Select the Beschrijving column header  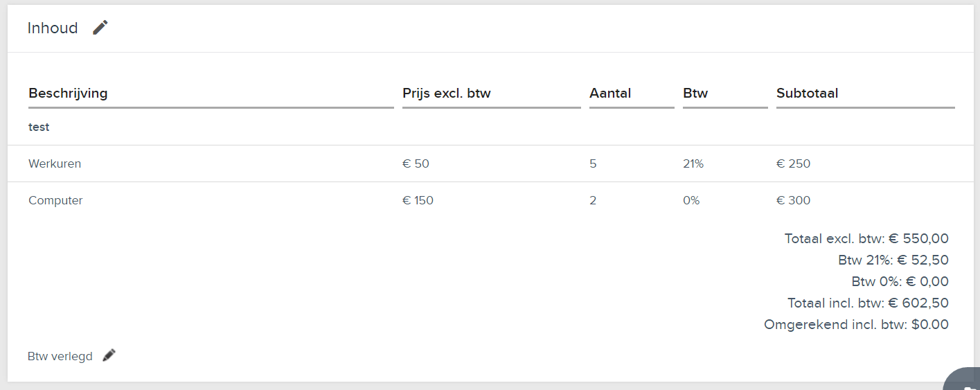68,93
